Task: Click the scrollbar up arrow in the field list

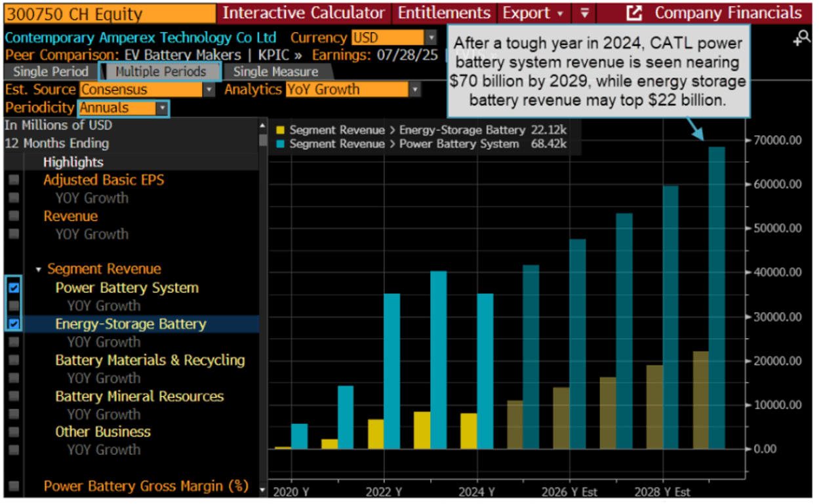Action: 262,125
